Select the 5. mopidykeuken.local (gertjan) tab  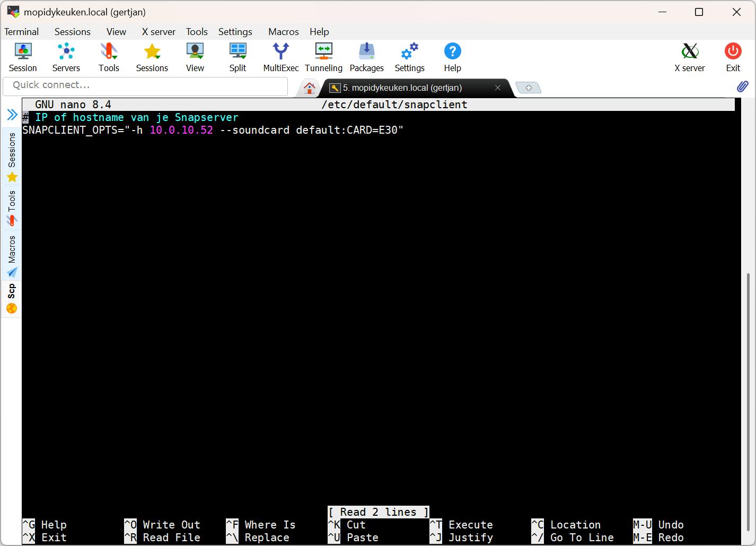(402, 88)
